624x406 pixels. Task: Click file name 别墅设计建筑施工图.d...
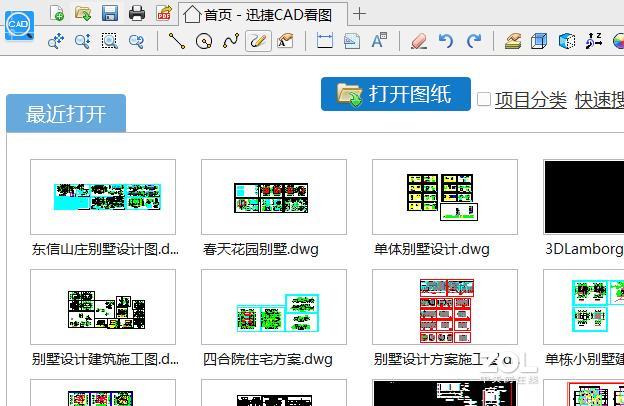pos(105,359)
